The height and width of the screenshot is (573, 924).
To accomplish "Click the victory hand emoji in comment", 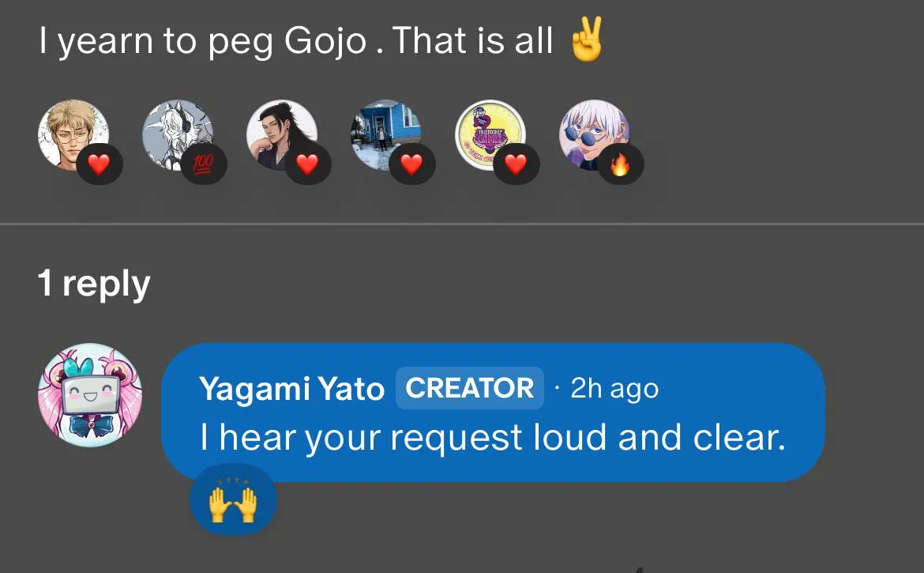I will 586,40.
